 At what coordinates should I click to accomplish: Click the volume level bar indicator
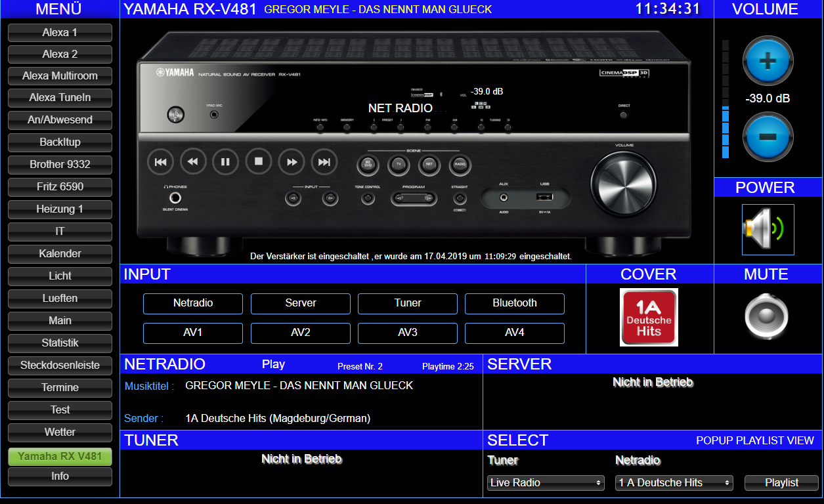point(726,99)
